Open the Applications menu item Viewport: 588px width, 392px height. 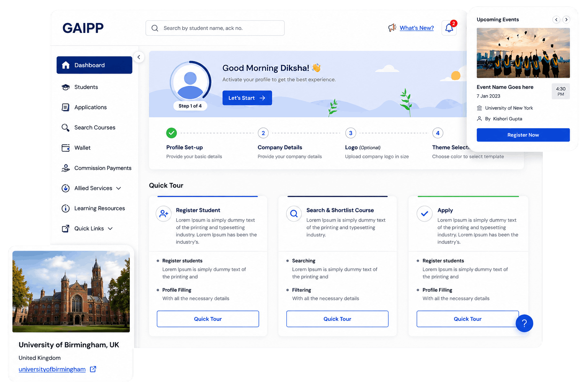(95, 108)
